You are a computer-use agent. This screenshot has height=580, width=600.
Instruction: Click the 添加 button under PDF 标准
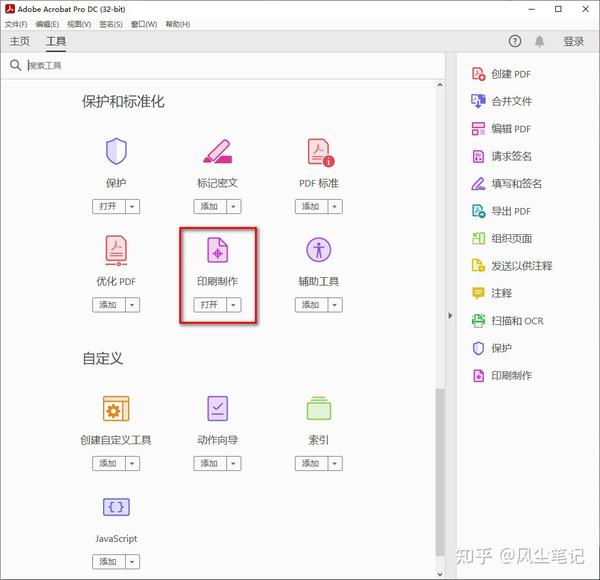click(x=311, y=207)
